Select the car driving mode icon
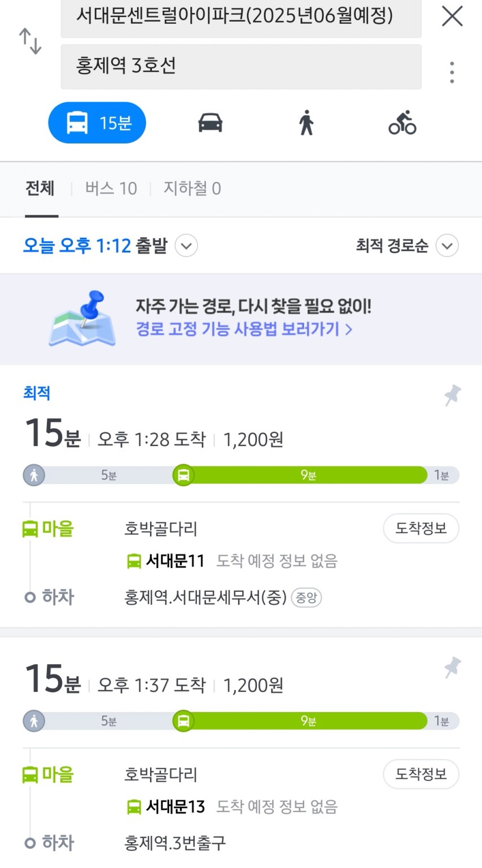The height and width of the screenshot is (868, 482). [x=210, y=123]
